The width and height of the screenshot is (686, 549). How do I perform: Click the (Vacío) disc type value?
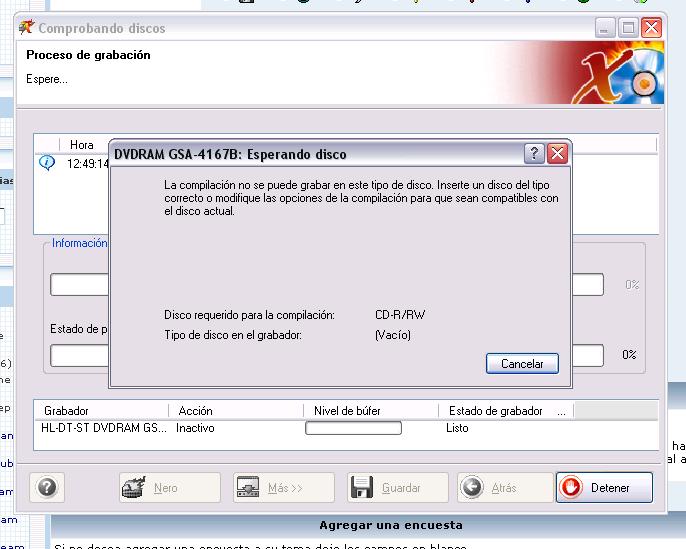393,335
